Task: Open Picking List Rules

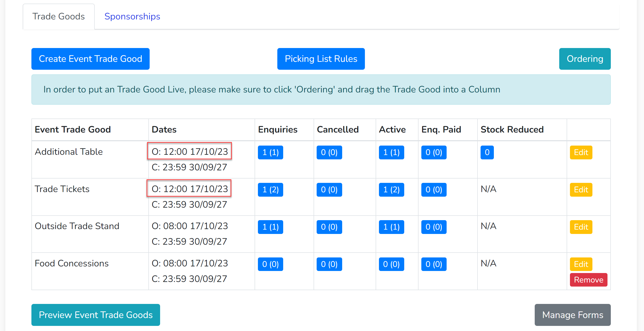Action: click(321, 59)
